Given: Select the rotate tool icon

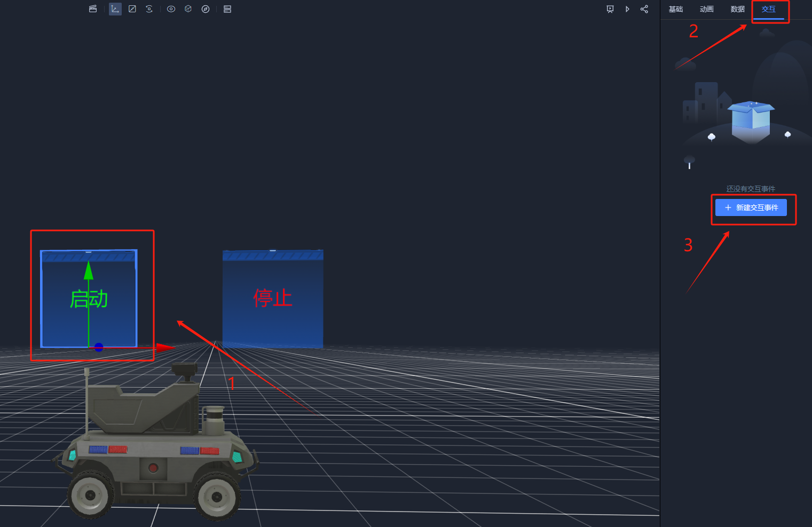Looking at the screenshot, I should pyautogui.click(x=149, y=9).
